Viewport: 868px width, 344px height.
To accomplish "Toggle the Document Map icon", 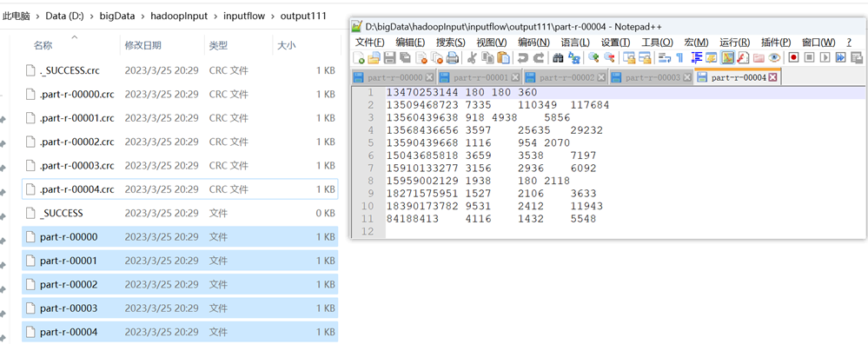I will (728, 57).
